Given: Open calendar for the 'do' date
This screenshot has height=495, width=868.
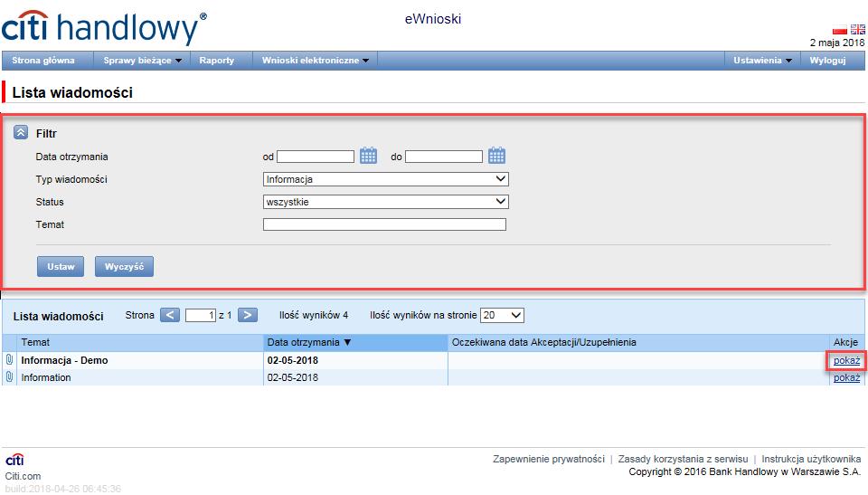Looking at the screenshot, I should (x=496, y=156).
